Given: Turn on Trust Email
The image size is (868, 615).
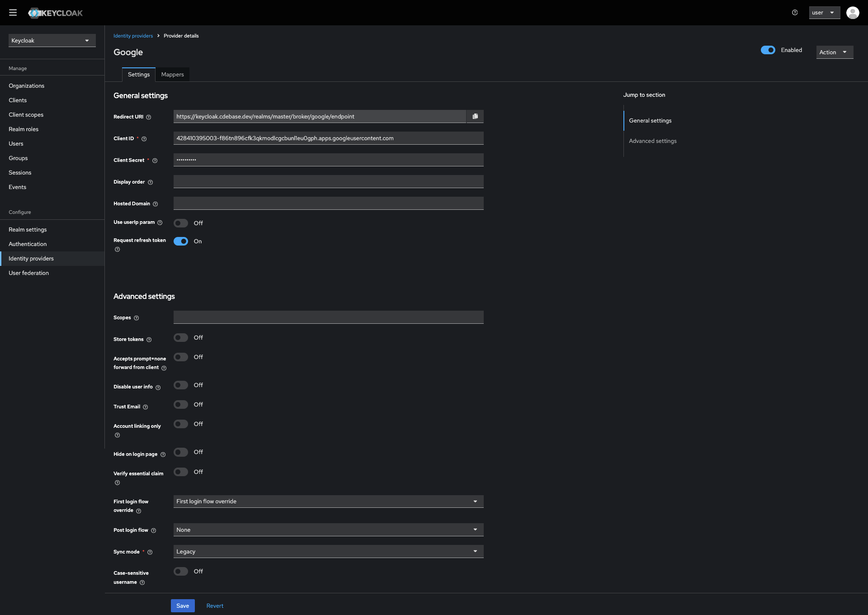Looking at the screenshot, I should 181,404.
